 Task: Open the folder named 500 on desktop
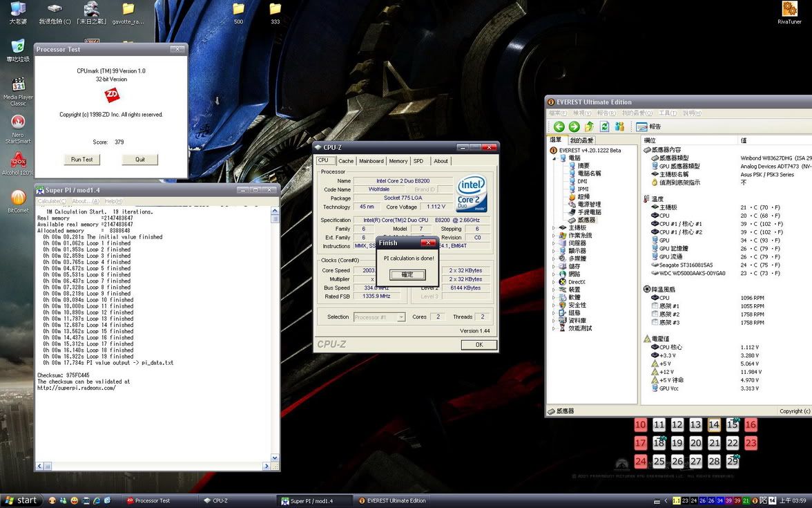pos(238,14)
